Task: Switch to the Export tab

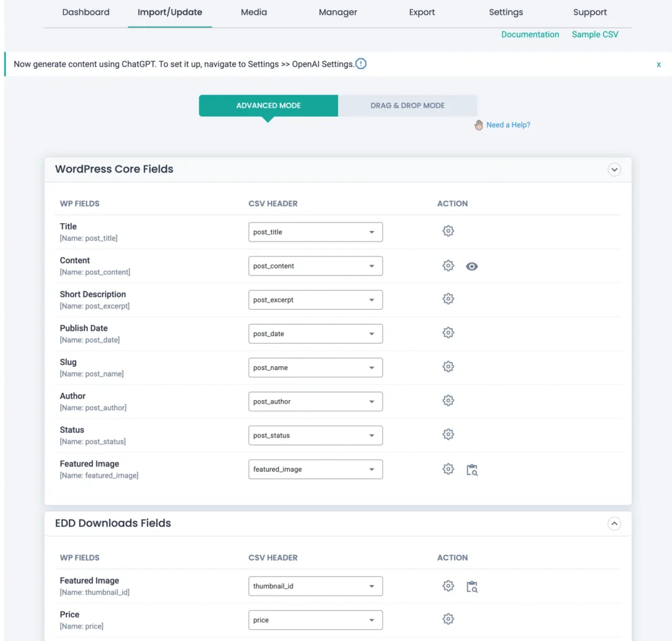Action: tap(421, 12)
